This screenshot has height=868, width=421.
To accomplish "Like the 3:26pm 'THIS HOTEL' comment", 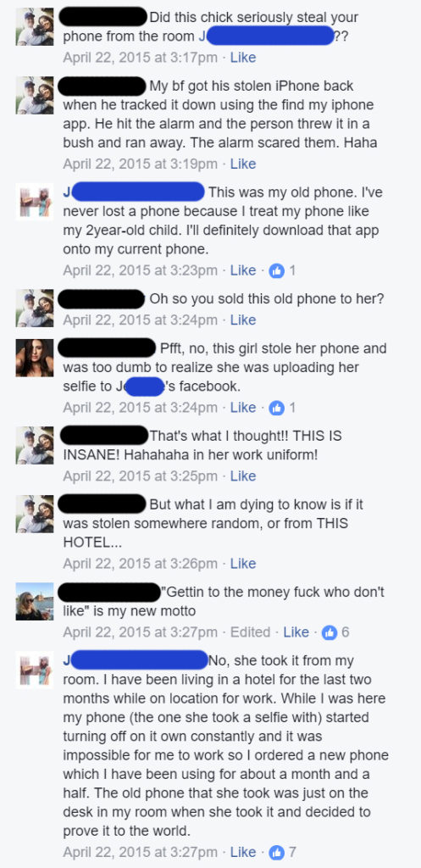I will 243,564.
